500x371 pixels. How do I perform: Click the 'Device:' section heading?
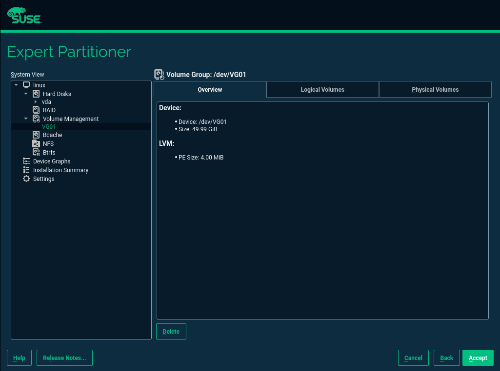point(170,108)
